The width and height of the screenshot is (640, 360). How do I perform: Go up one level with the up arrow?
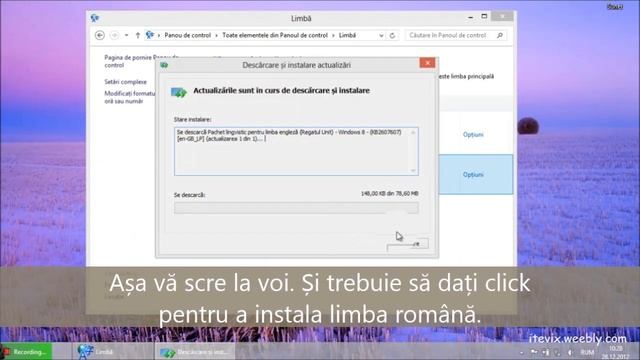tap(138, 36)
